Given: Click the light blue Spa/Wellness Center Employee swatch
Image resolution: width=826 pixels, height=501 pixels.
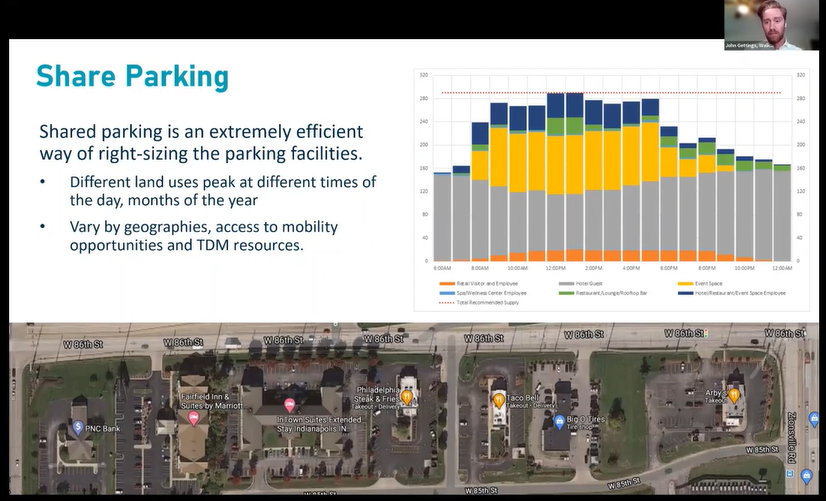Looking at the screenshot, I should point(447,293).
